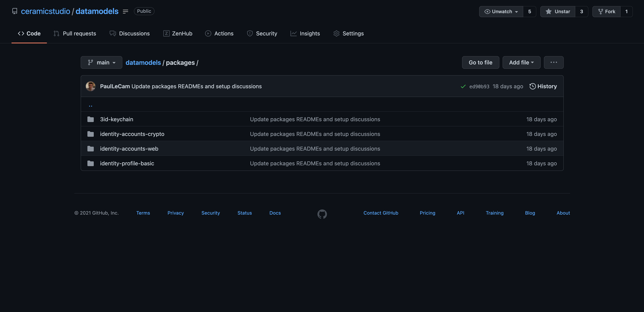Click '18 days ago' in the 3id-keychain row
644x312 pixels.
click(x=542, y=119)
